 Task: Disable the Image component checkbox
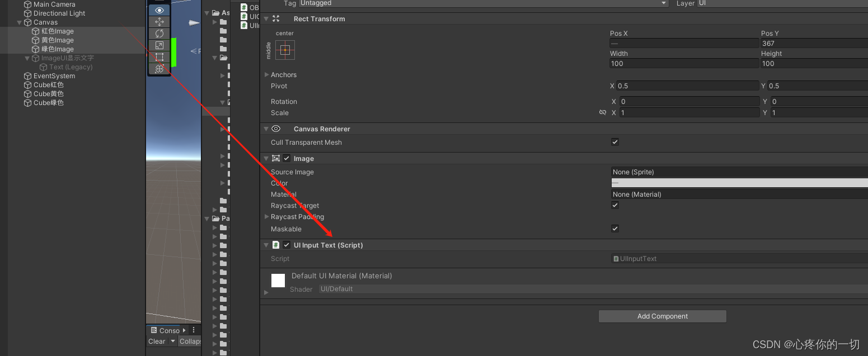pyautogui.click(x=287, y=158)
